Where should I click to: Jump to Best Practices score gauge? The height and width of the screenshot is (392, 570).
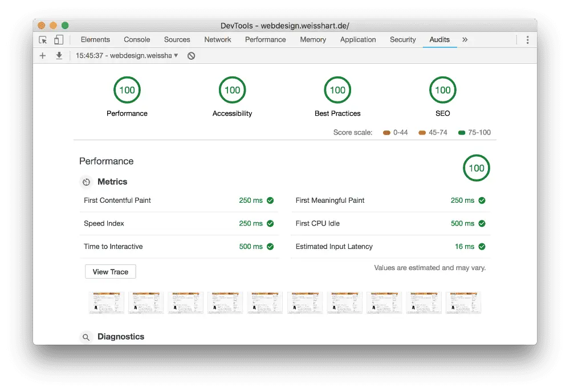(337, 90)
